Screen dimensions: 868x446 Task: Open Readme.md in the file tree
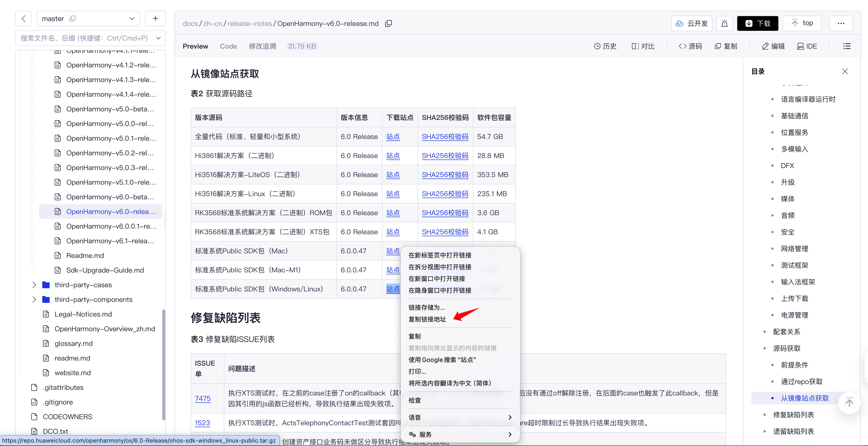tap(85, 256)
